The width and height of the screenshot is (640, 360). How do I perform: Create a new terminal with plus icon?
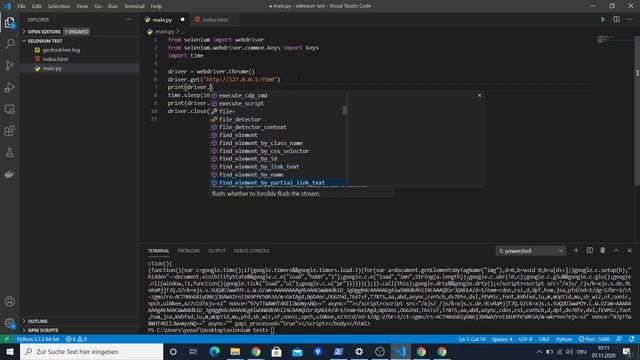[576, 250]
